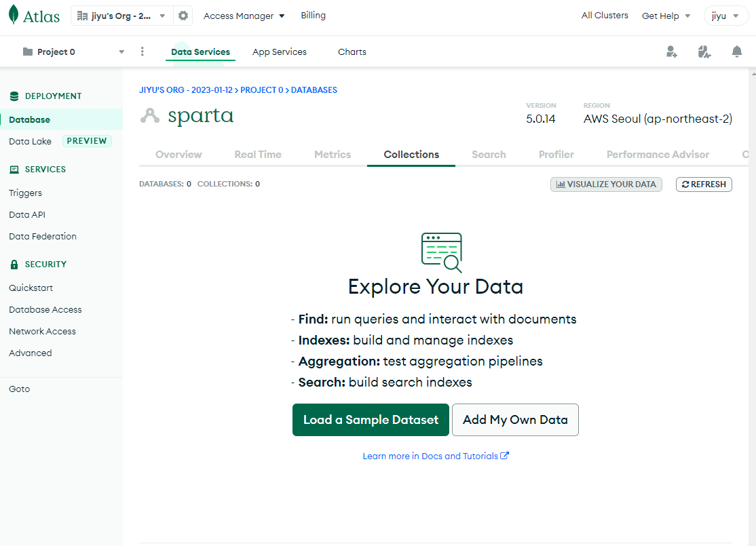Click Goto in the sidebar
756x546 pixels.
[x=19, y=389]
